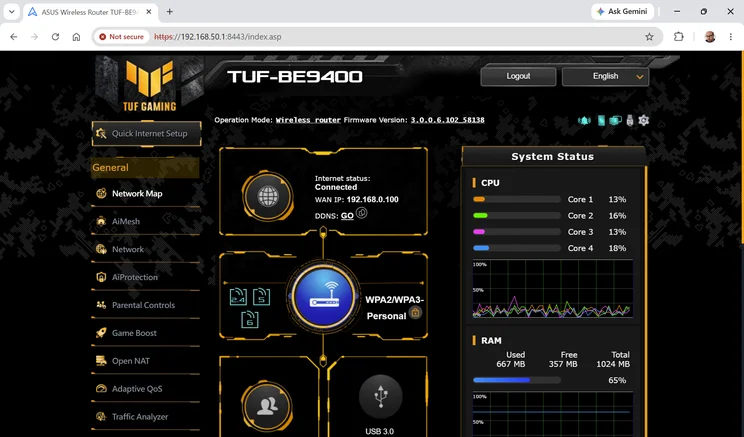Open Network menu item
The height and width of the screenshot is (437, 744).
coord(146,250)
